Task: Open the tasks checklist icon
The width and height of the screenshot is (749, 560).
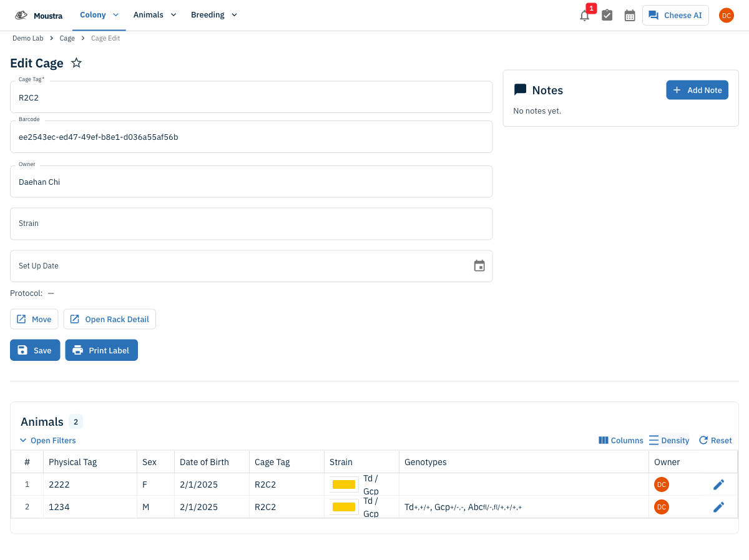Action: point(607,16)
